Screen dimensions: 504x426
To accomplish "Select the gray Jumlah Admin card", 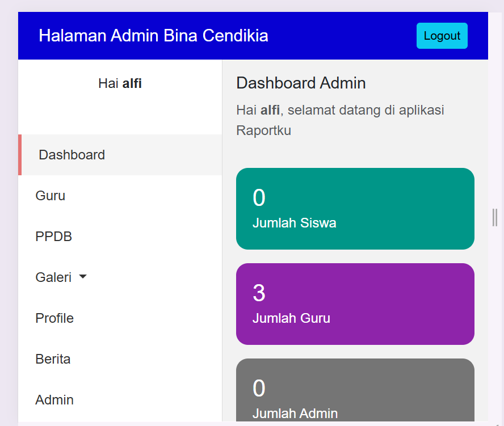I will 355,391.
